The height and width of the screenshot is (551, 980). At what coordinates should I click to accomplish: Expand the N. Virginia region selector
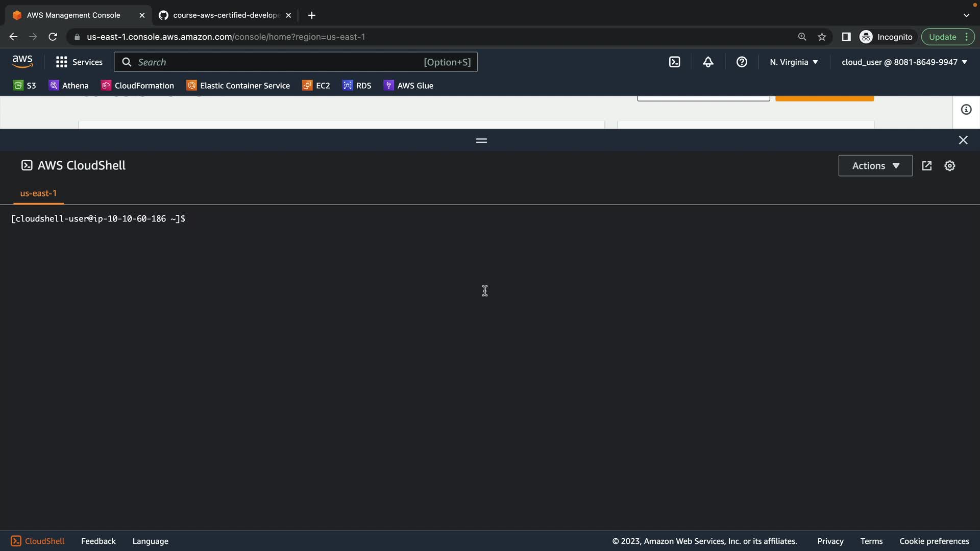(794, 62)
